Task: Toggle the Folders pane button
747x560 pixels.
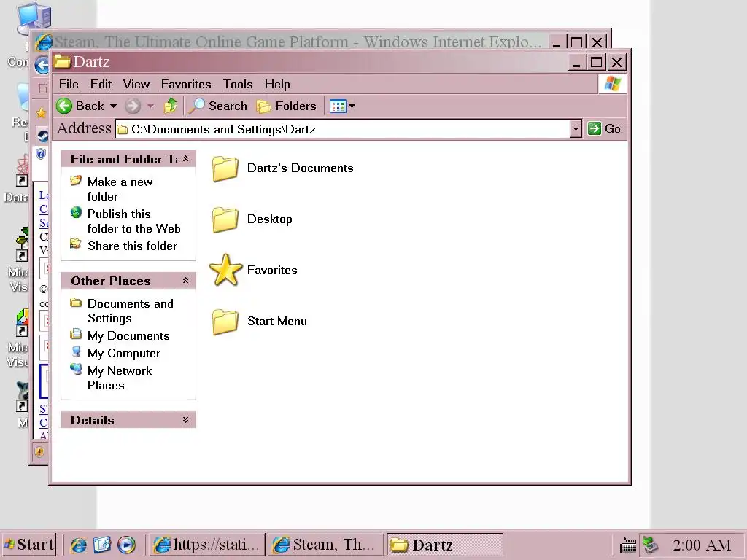Action: click(x=286, y=106)
